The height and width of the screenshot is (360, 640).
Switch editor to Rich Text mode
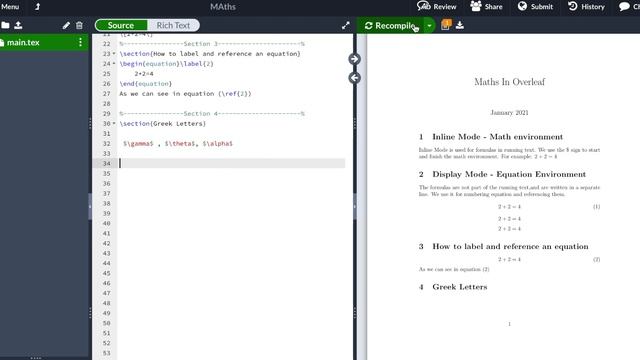pyautogui.click(x=173, y=25)
